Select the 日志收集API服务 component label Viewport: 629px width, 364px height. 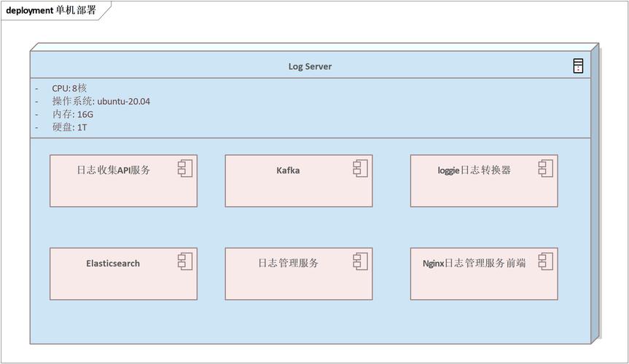(114, 170)
